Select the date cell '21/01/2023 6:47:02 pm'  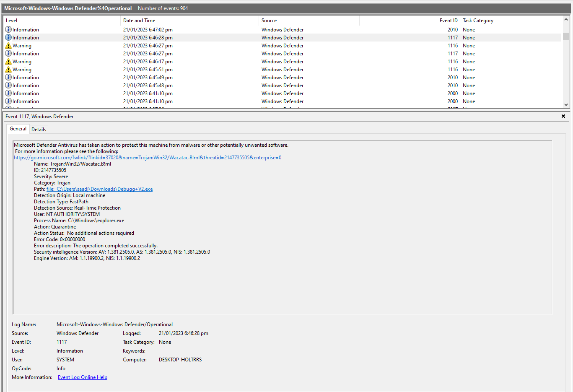(x=148, y=30)
